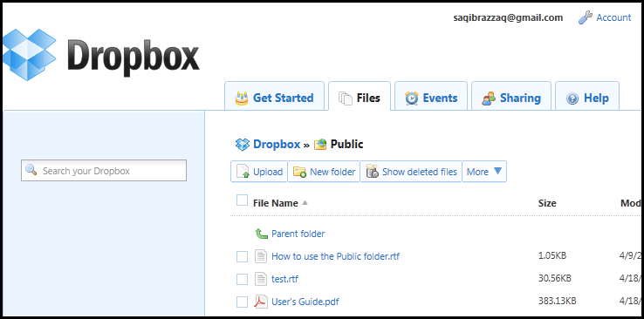The image size is (644, 319).
Task: Click the 1.05KB size value
Action: pyautogui.click(x=552, y=256)
